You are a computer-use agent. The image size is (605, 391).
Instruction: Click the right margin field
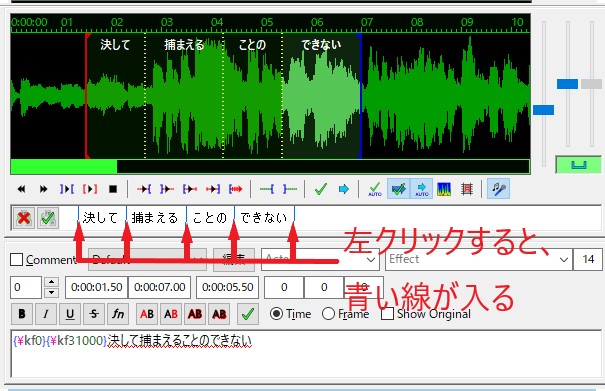(324, 288)
